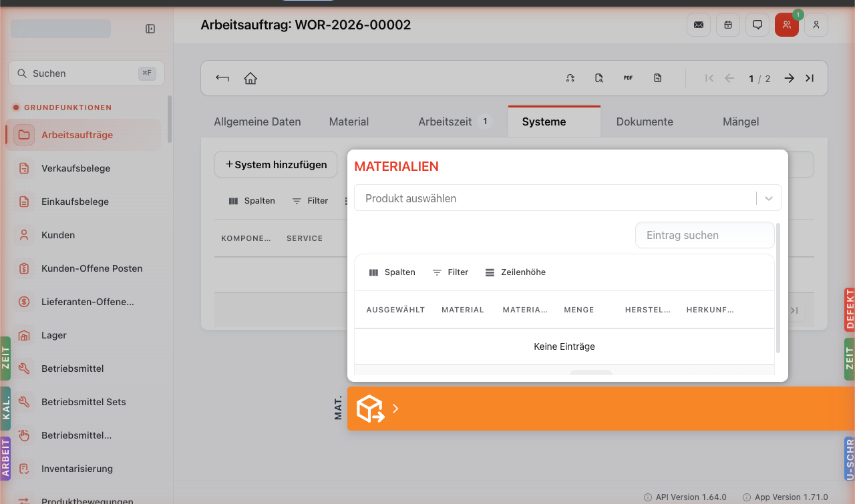Screen dimensions: 855x504
Task: Sort by the SERVICE column header
Action: pyautogui.click(x=305, y=238)
